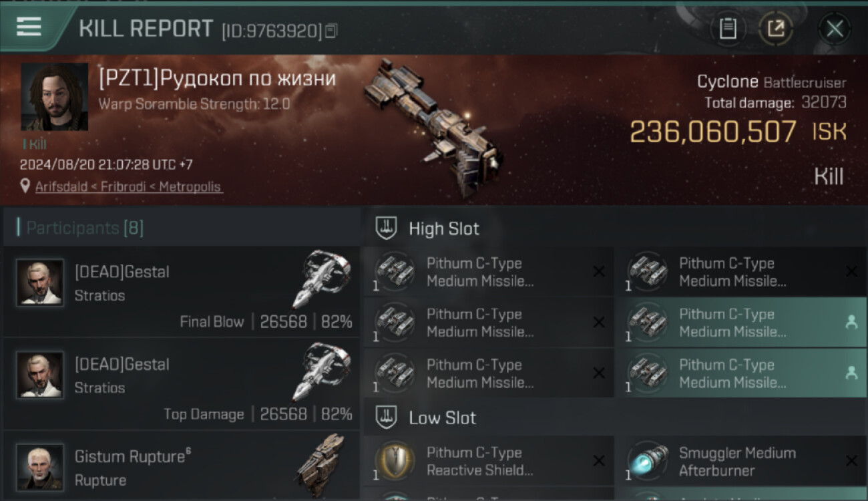Click the Cyclone ship image
The width and height of the screenshot is (868, 501).
coord(433,127)
